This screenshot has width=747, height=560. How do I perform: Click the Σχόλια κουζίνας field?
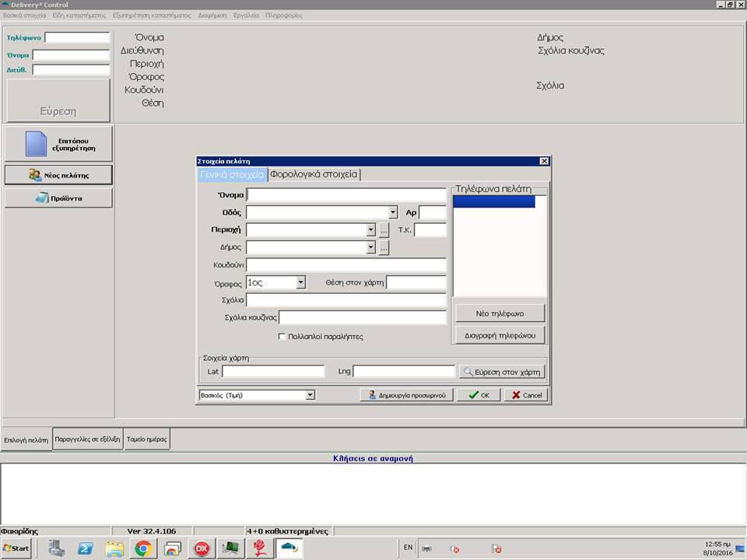click(x=363, y=317)
